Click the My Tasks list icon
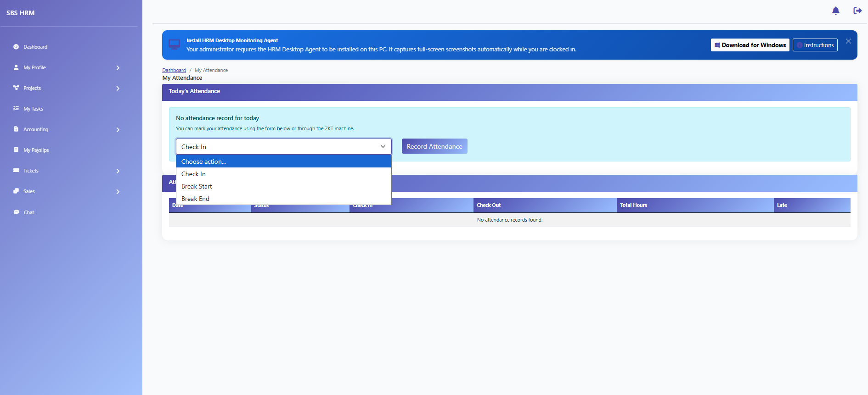 click(16, 109)
